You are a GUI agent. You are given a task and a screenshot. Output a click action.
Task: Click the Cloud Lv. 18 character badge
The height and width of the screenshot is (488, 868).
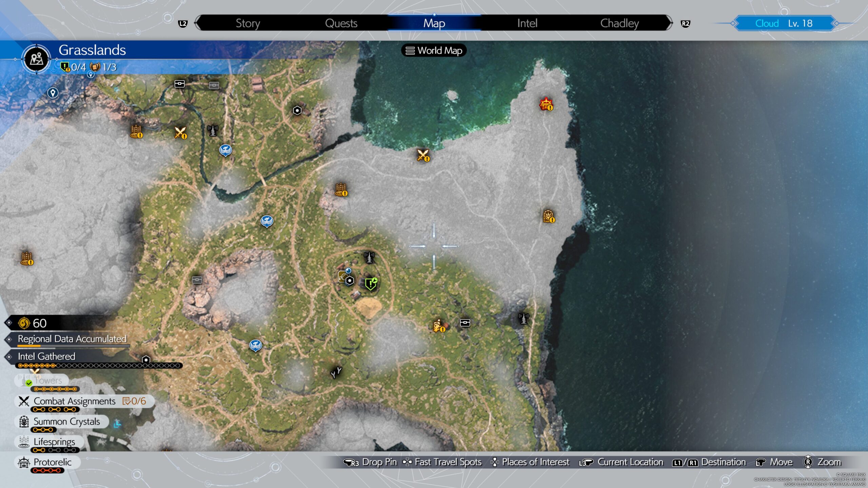784,23
